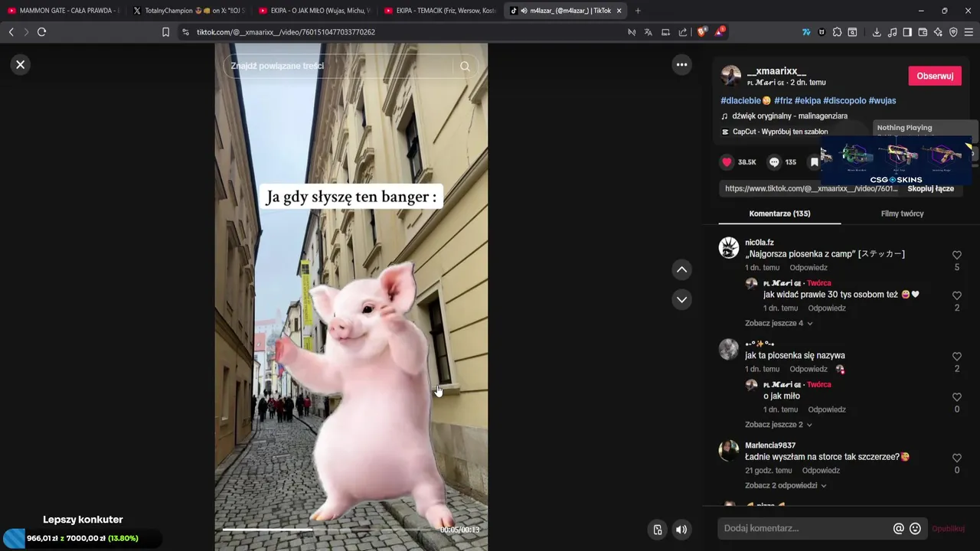Screen dimensions: 980x551
Task: Toggle the browser sidebar panel
Action: click(907, 32)
